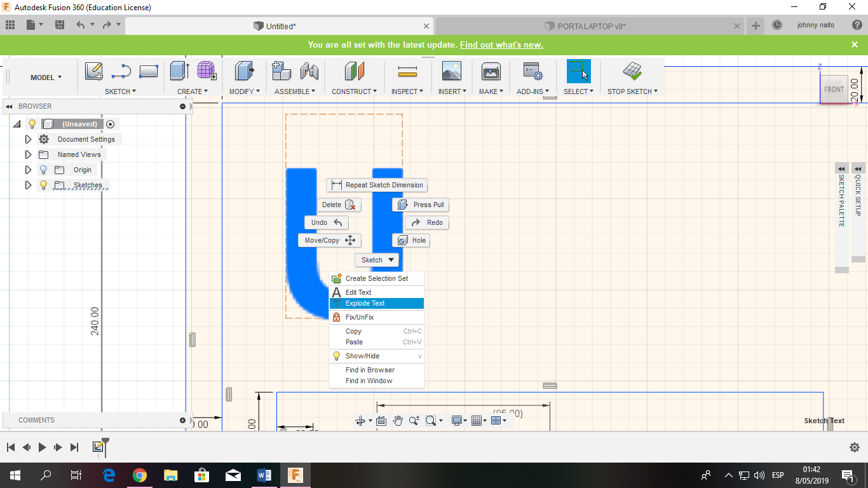Image resolution: width=868 pixels, height=488 pixels.
Task: Click the Press Pull icon in Modify
Action: (244, 71)
